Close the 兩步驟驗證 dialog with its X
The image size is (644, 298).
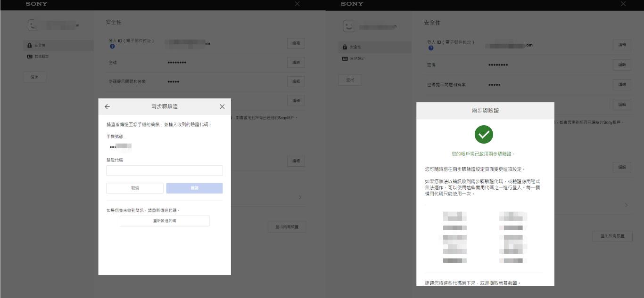click(x=222, y=106)
